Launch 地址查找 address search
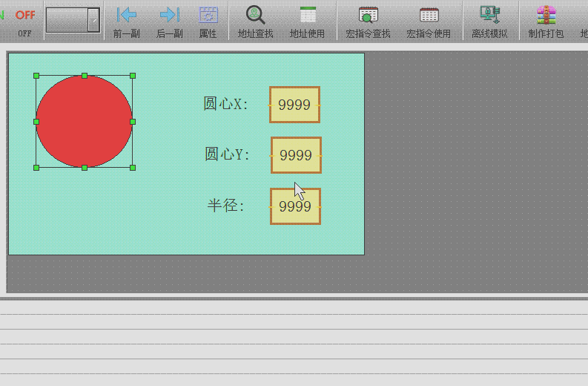 pyautogui.click(x=255, y=15)
